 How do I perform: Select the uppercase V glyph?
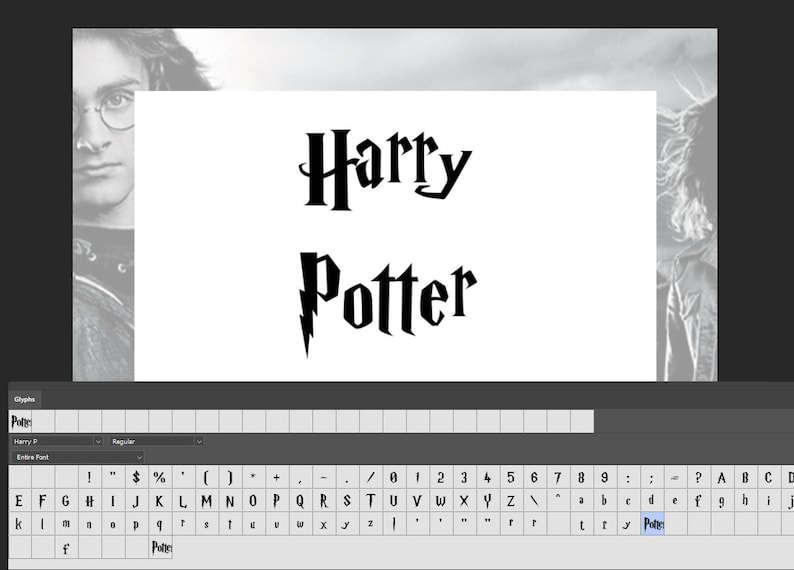pos(417,501)
